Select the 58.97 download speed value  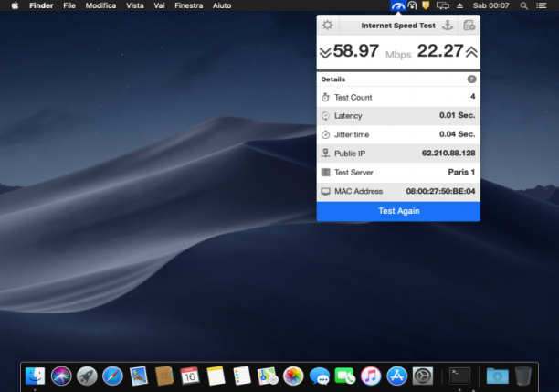[355, 50]
